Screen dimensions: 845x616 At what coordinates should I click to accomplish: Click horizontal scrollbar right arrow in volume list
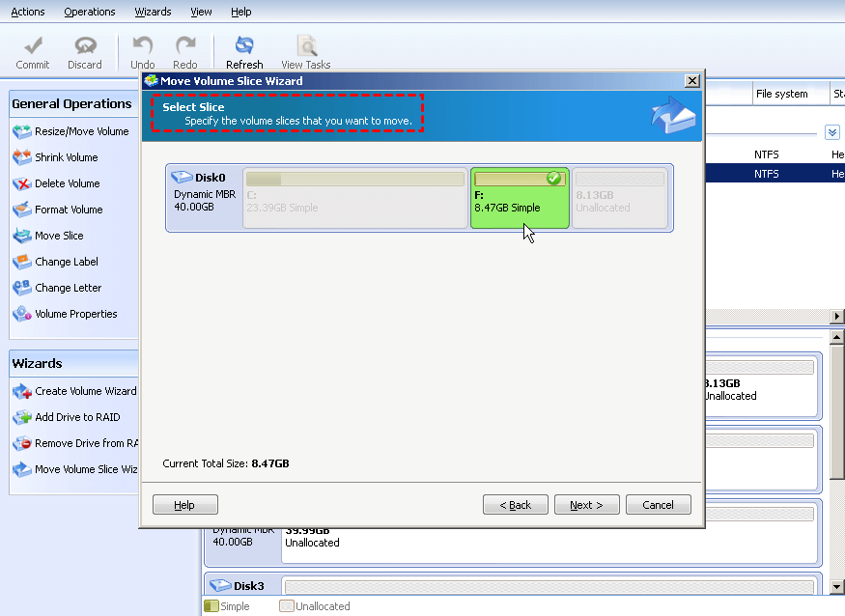coord(837,317)
